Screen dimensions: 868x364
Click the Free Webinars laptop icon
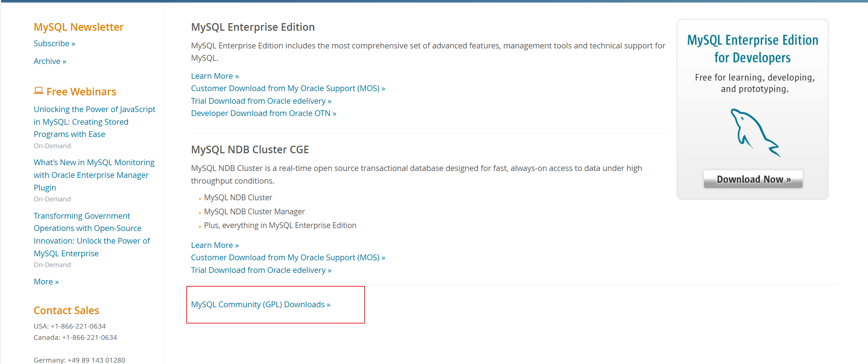tap(38, 91)
